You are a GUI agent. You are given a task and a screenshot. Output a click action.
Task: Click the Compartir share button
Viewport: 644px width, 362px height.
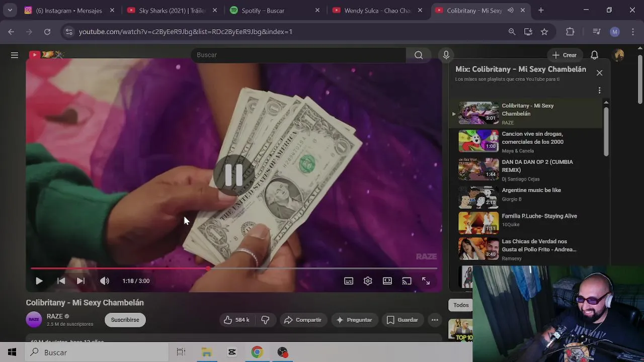(x=302, y=320)
